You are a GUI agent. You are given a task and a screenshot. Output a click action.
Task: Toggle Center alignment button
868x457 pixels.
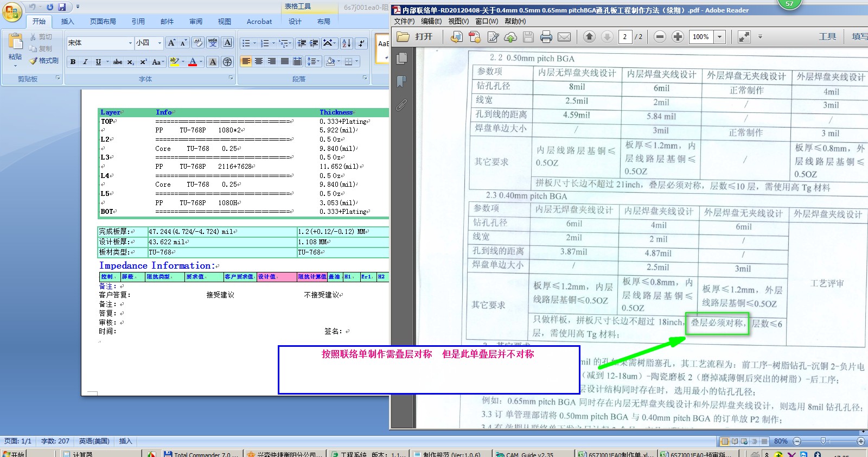pyautogui.click(x=259, y=61)
